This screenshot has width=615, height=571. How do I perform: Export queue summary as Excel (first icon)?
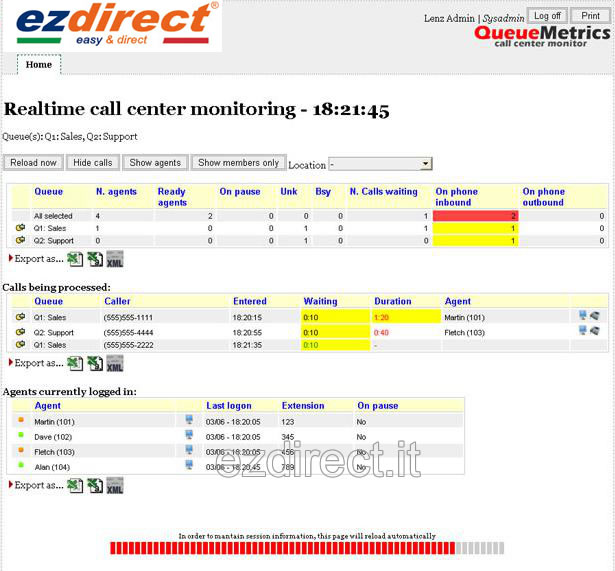pos(75,259)
